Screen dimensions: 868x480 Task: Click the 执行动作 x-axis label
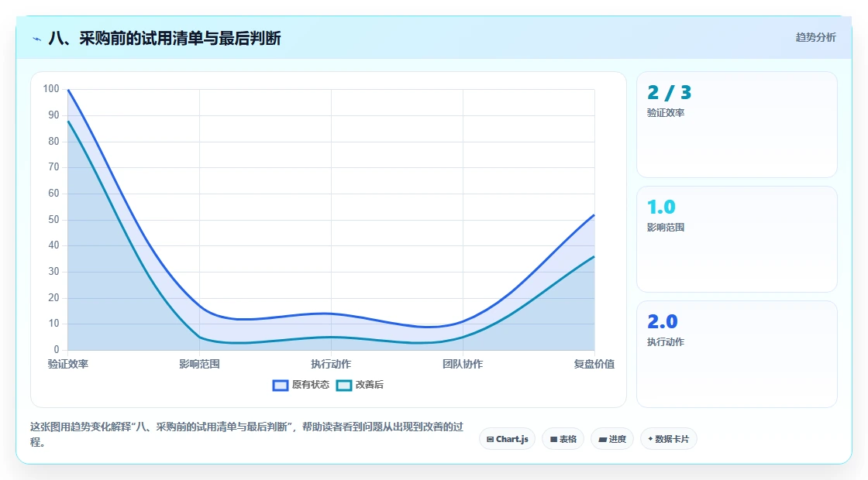click(x=331, y=364)
